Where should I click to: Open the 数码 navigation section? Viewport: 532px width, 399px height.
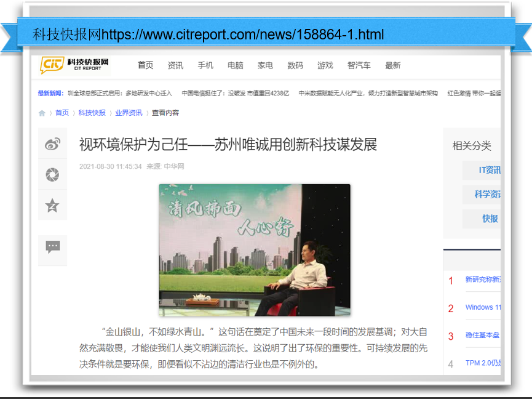click(295, 65)
